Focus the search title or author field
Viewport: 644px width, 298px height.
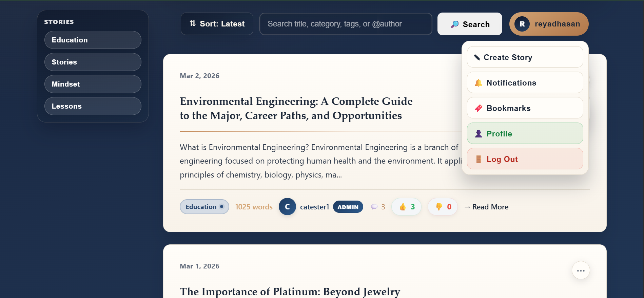coord(346,24)
